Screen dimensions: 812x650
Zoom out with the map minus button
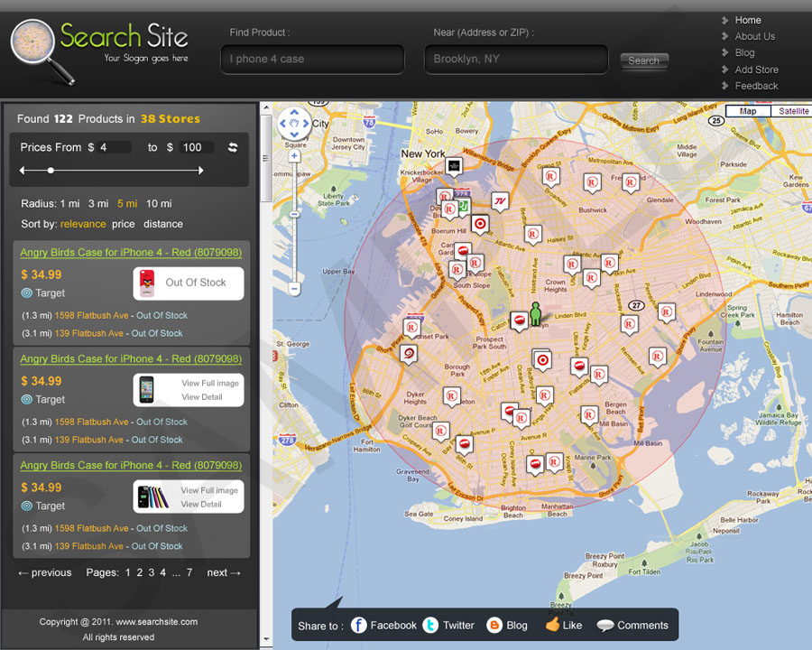294,288
